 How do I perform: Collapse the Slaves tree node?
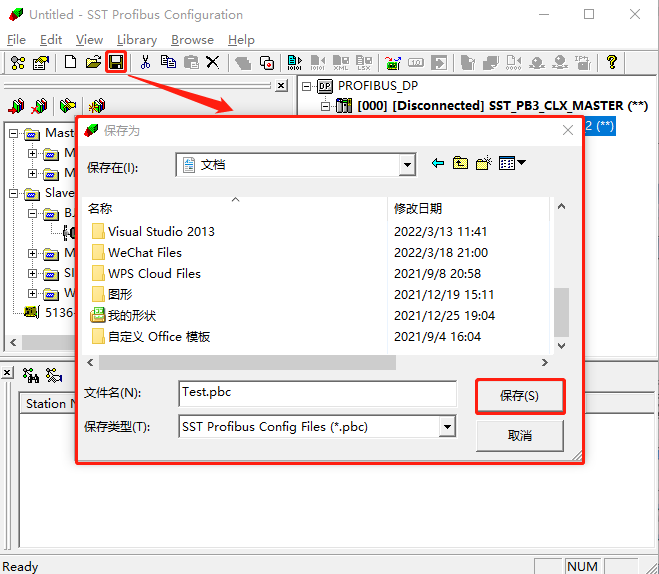point(14,193)
